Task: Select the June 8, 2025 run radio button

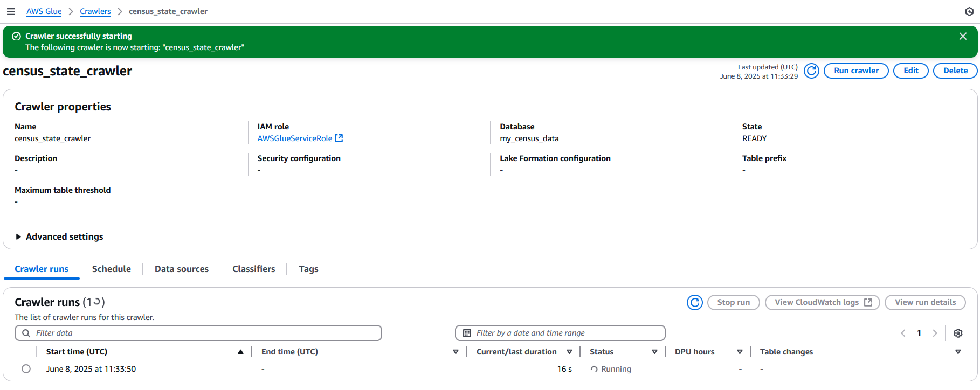Action: [x=26, y=369]
